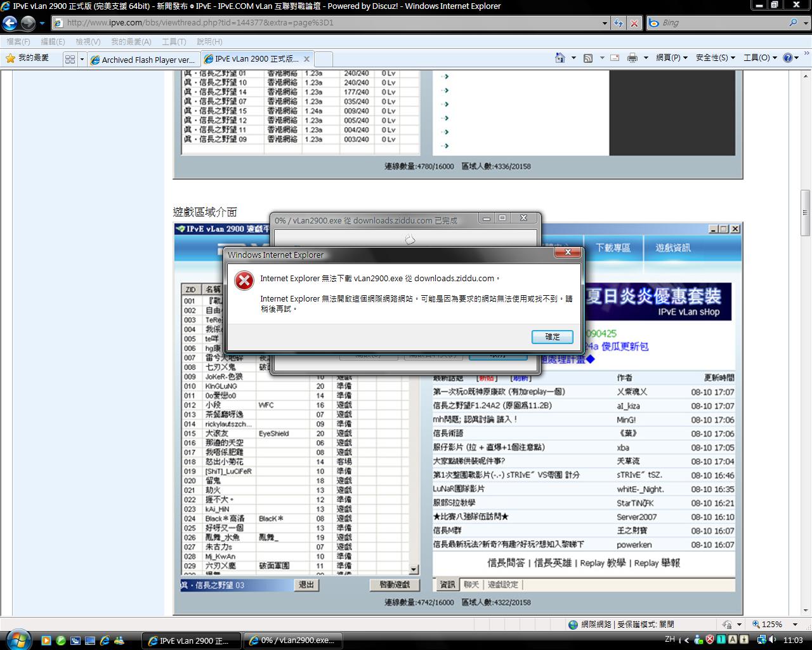
Task: Click 啟動遊戲 in the embedded screenshot
Action: click(395, 585)
